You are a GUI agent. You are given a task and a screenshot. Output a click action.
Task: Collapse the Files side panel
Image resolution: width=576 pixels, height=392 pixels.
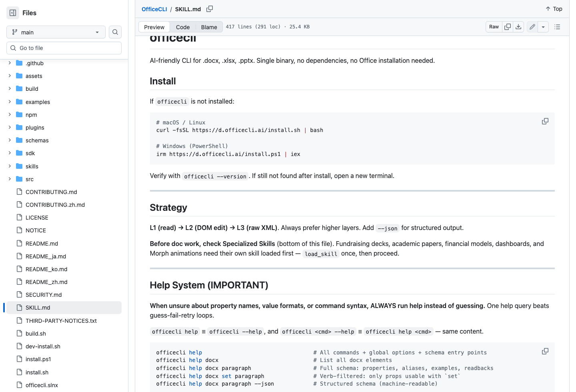13,13
